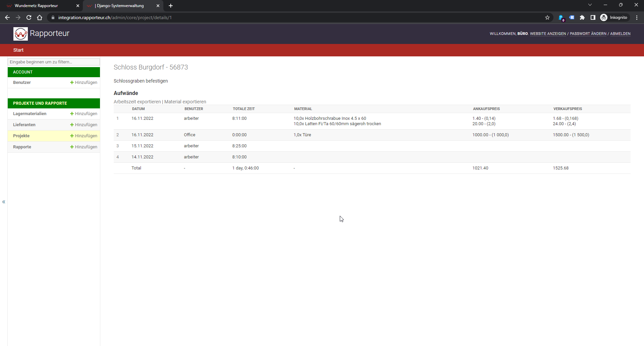Collapse the sidebar navigation

point(4,202)
